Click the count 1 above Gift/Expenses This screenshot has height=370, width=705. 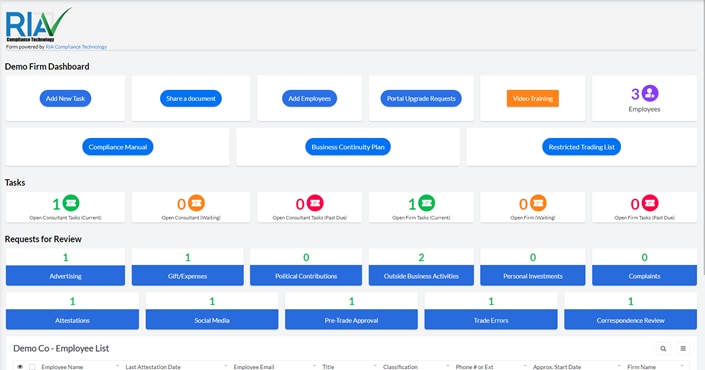(x=187, y=258)
